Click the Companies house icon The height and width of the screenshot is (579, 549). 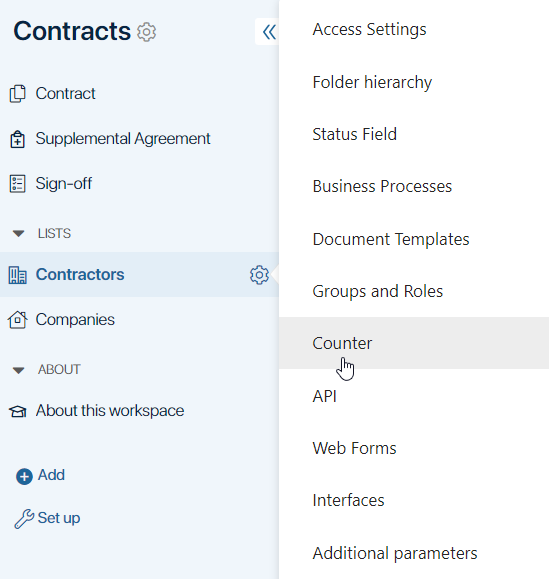point(17,320)
